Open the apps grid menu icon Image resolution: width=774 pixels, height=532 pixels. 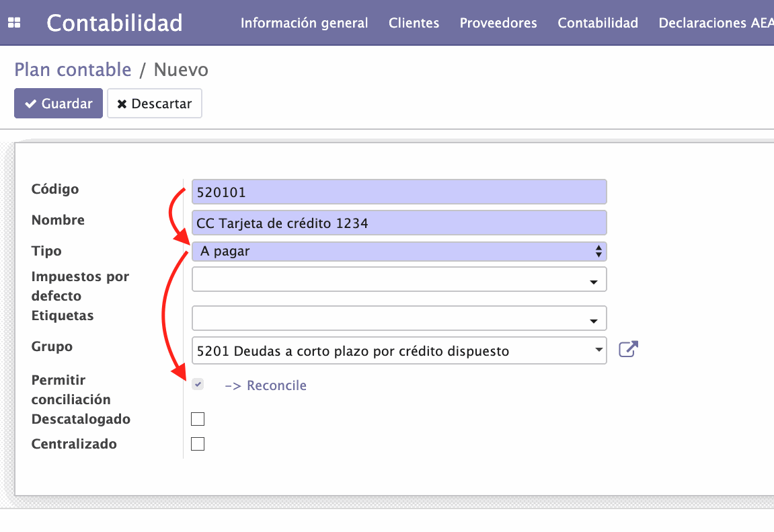pos(14,23)
